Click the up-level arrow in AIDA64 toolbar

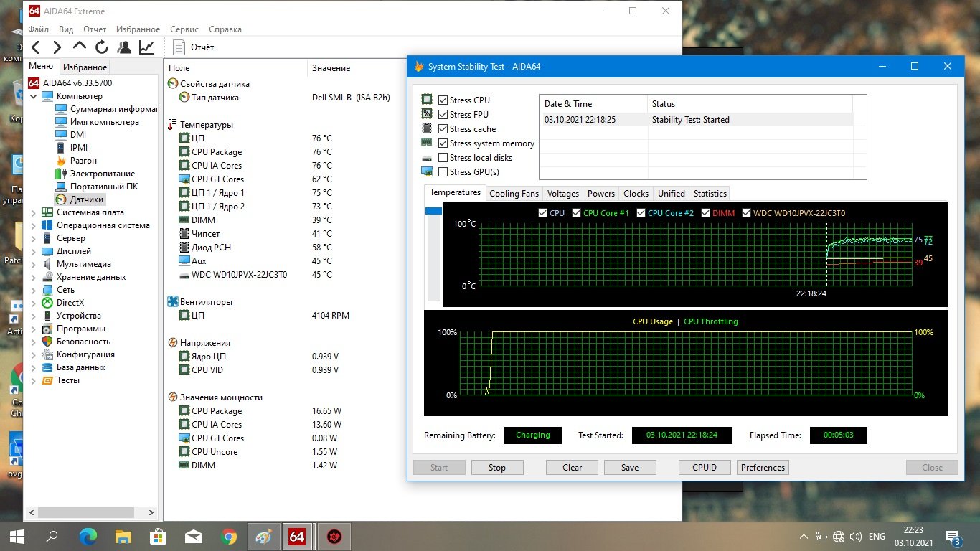[x=80, y=47]
